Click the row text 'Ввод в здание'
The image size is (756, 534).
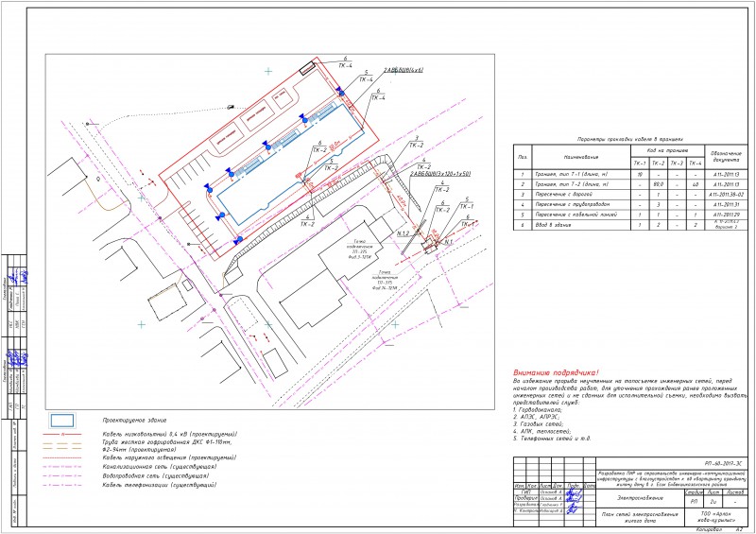click(553, 225)
